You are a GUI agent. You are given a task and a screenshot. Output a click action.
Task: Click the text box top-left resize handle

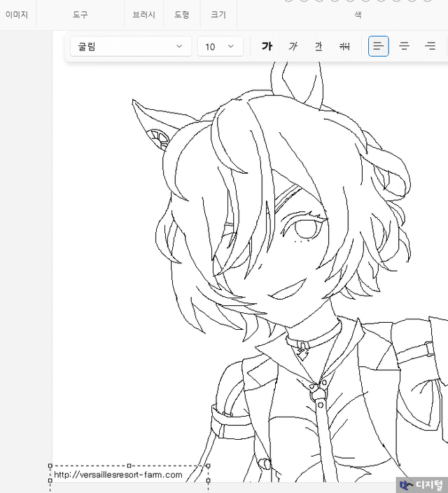(x=50, y=466)
